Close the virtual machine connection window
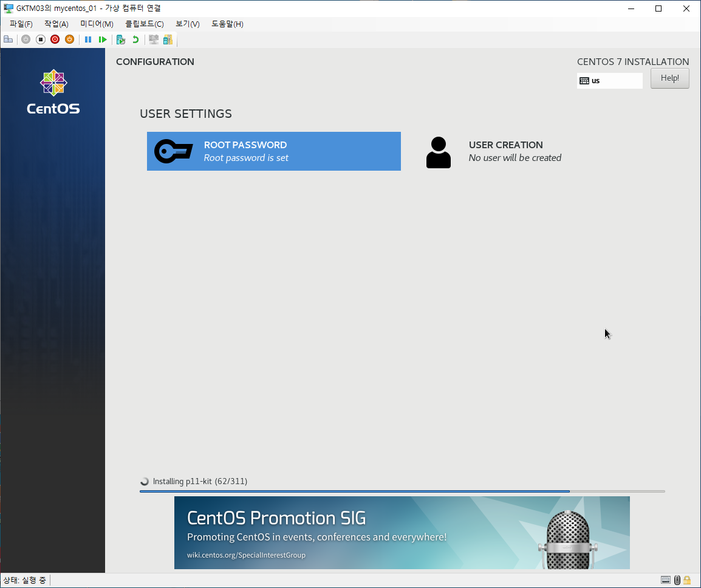The width and height of the screenshot is (701, 588). (686, 9)
